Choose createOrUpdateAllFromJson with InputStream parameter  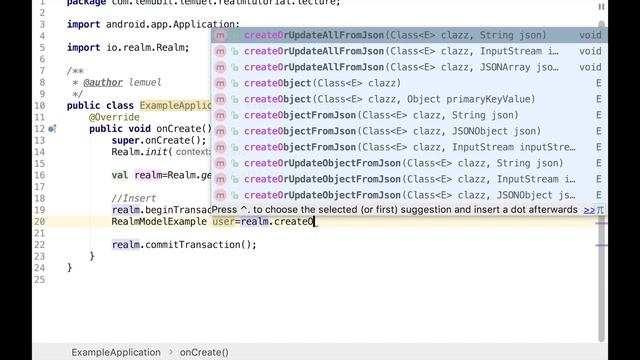pos(409,51)
